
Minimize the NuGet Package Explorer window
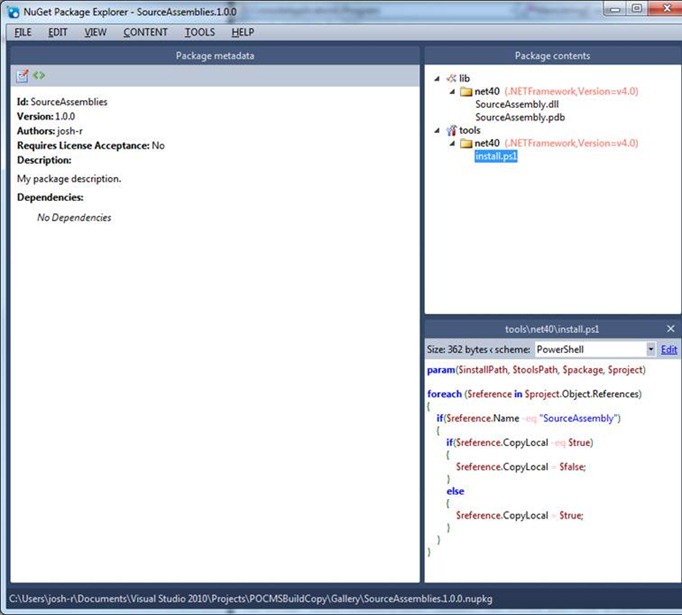[615, 9]
